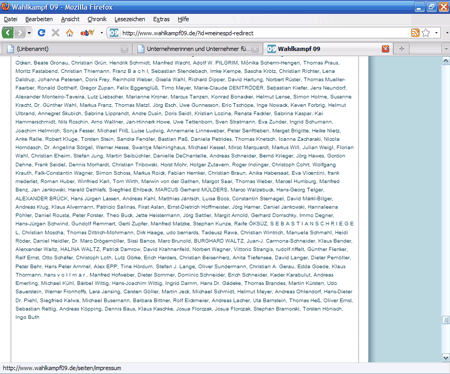The height and width of the screenshot is (374, 450).
Task: Open a new tab with plus button
Action: tap(402, 49)
